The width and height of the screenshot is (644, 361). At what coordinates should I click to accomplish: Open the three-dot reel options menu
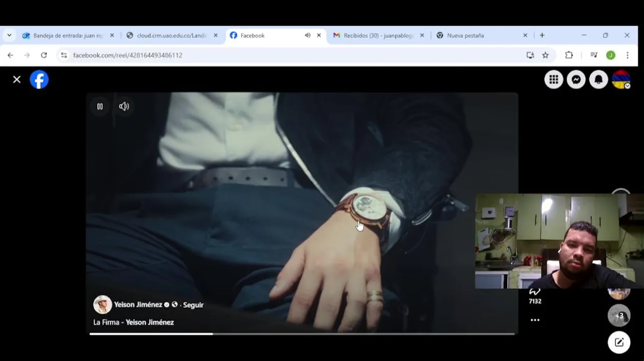pos(535,320)
